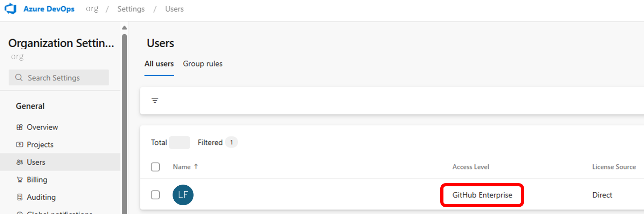Click the Billing shopping bag icon
This screenshot has height=214, width=644.
tap(20, 180)
